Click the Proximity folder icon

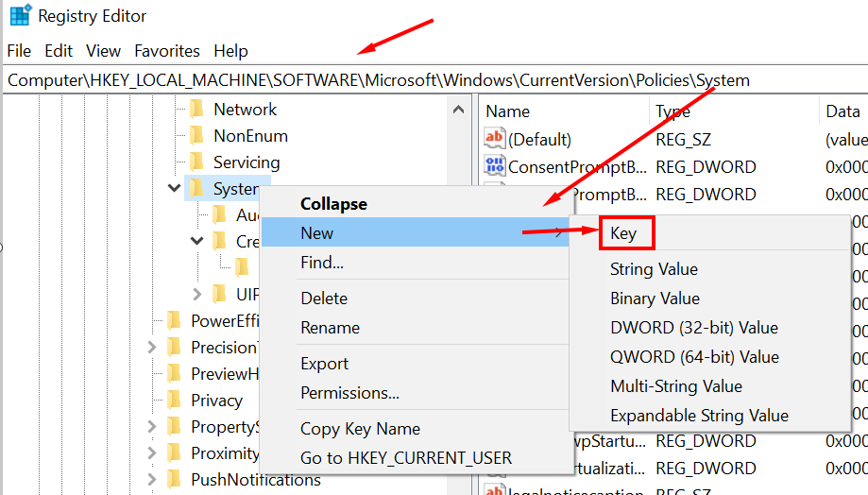[175, 452]
